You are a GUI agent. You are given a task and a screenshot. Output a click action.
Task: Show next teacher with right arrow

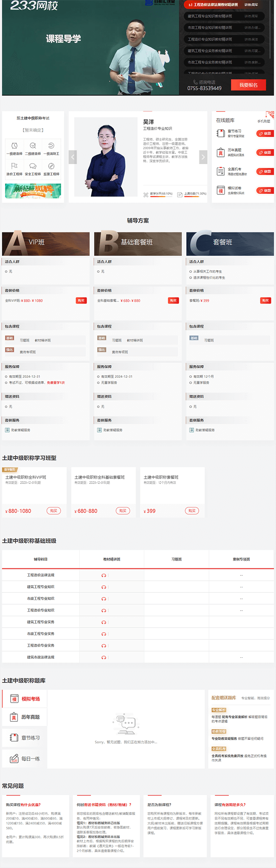(x=203, y=157)
